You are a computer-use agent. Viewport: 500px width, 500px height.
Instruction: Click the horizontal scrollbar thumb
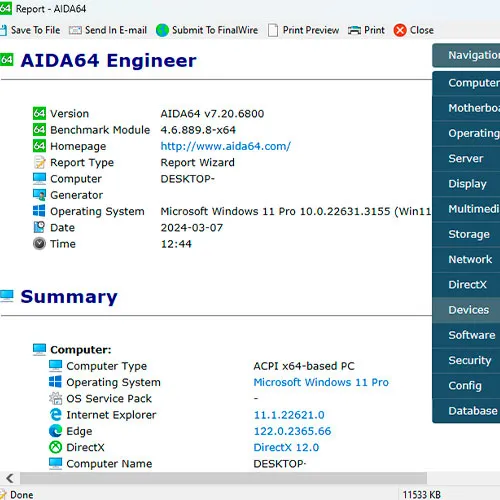(223, 478)
